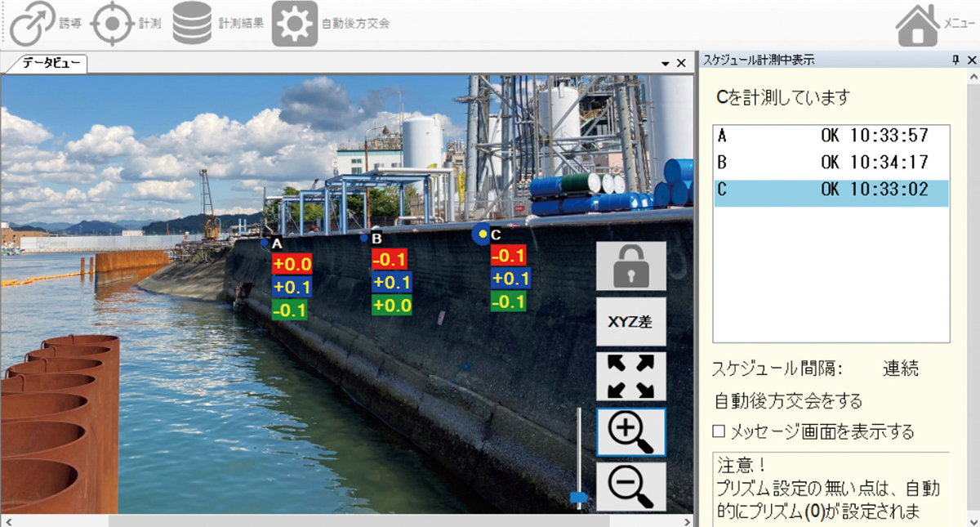Pin the スケジュール計測中表示 panel

(x=955, y=60)
